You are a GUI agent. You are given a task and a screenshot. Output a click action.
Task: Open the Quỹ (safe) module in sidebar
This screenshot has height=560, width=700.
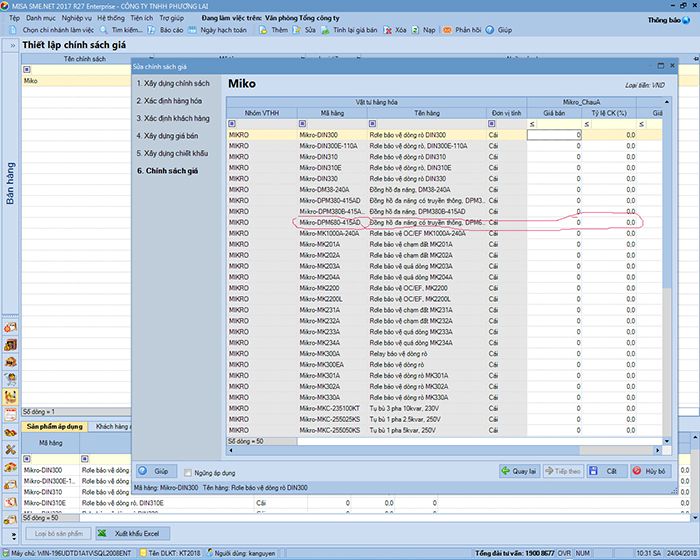[x=10, y=345]
